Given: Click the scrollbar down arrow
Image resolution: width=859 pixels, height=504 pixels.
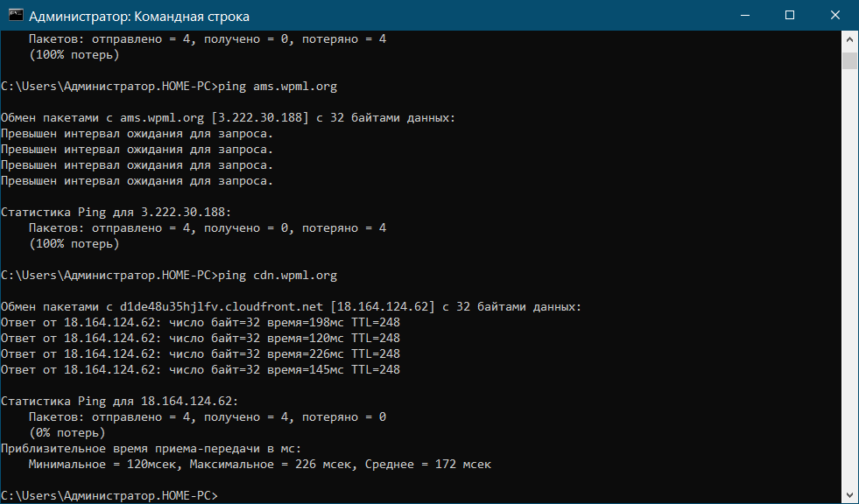Looking at the screenshot, I should [x=849, y=494].
